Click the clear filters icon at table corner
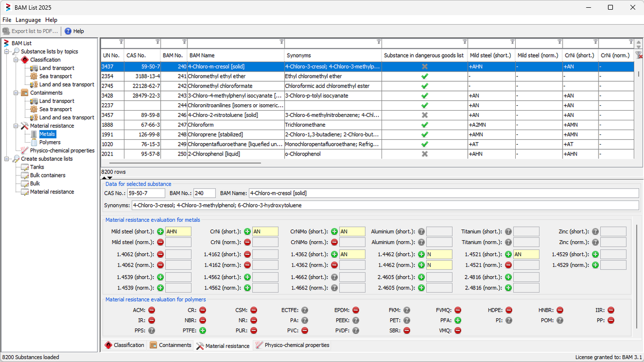 pyautogui.click(x=639, y=55)
